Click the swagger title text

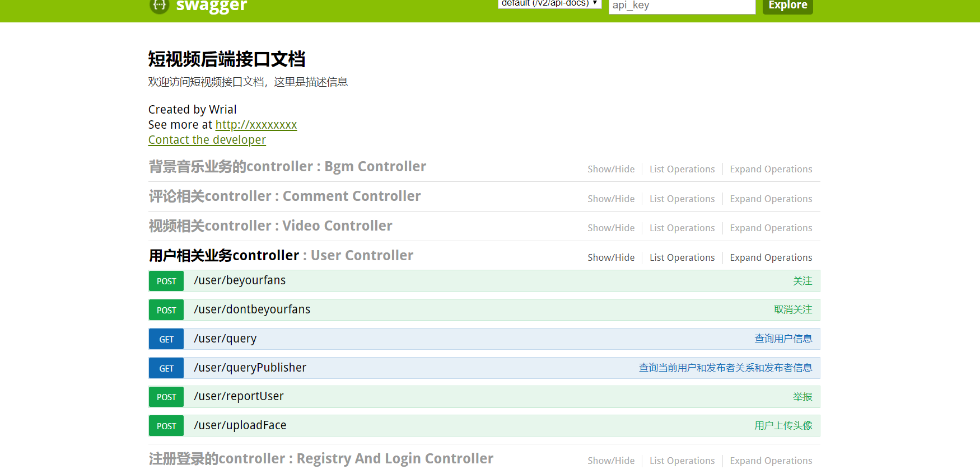coord(211,6)
